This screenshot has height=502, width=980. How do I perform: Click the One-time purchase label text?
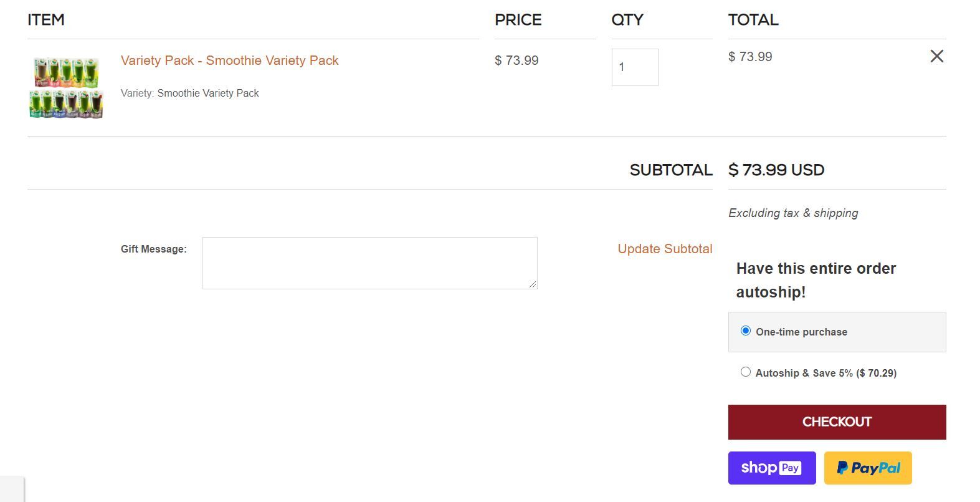801,332
